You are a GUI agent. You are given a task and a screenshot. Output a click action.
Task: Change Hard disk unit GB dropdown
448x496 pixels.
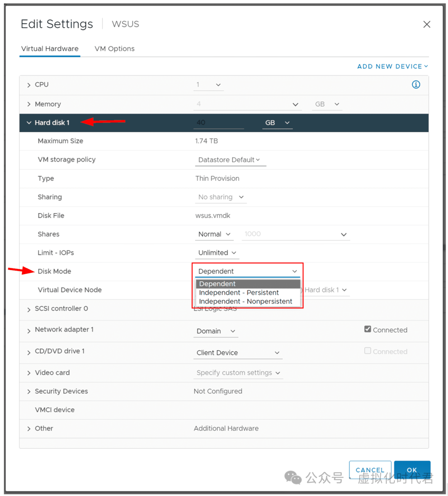coord(278,123)
